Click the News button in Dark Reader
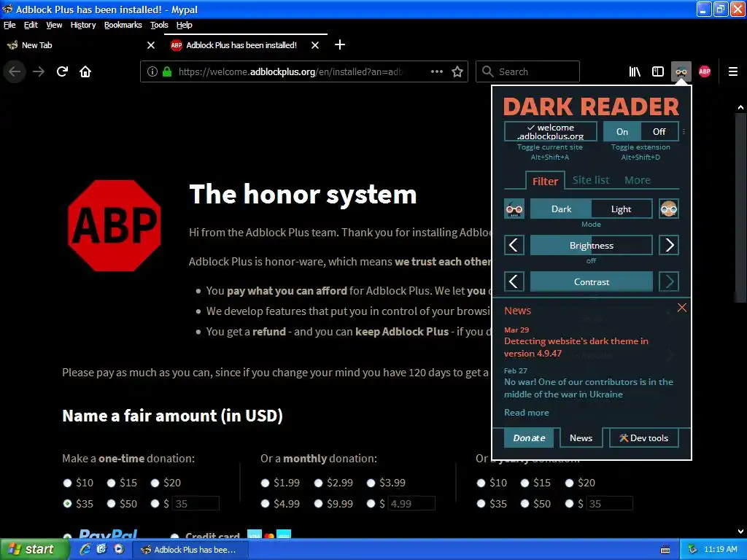Image resolution: width=747 pixels, height=560 pixels. (x=581, y=438)
